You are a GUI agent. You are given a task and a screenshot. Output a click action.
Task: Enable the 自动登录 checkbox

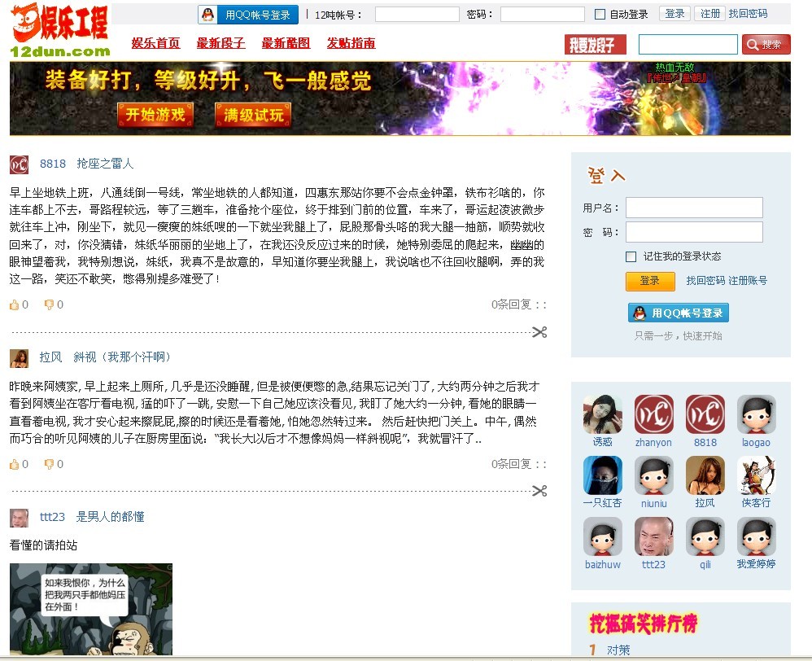(x=600, y=15)
